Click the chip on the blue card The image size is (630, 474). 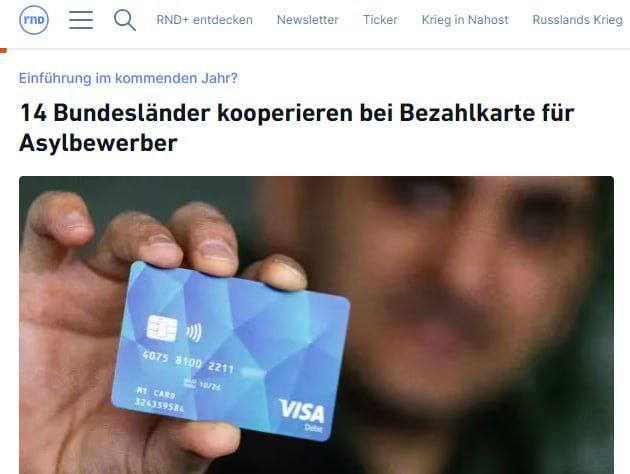[162, 328]
